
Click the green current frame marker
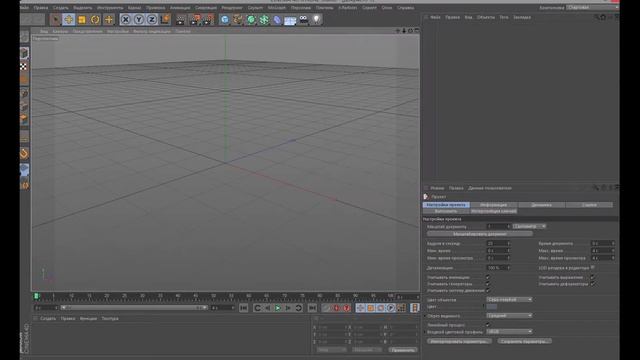(36, 296)
